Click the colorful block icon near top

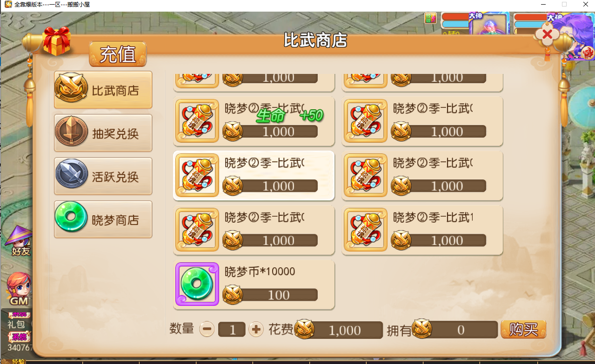(430, 18)
